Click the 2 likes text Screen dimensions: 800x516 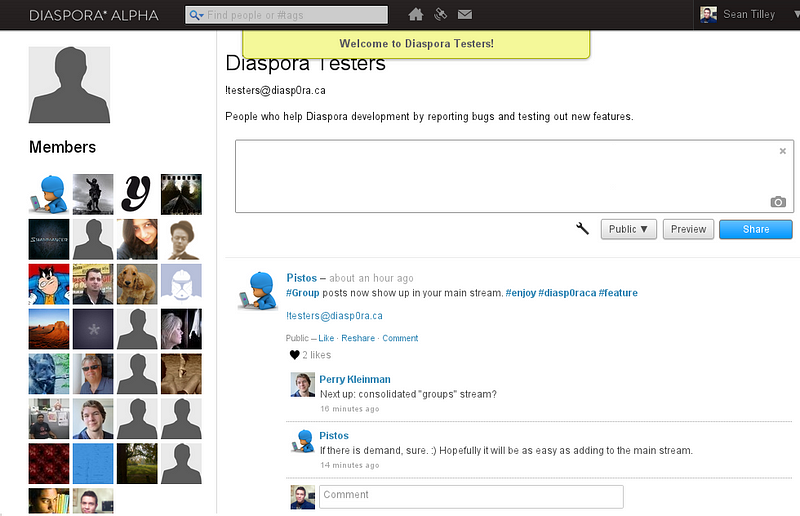pos(316,355)
